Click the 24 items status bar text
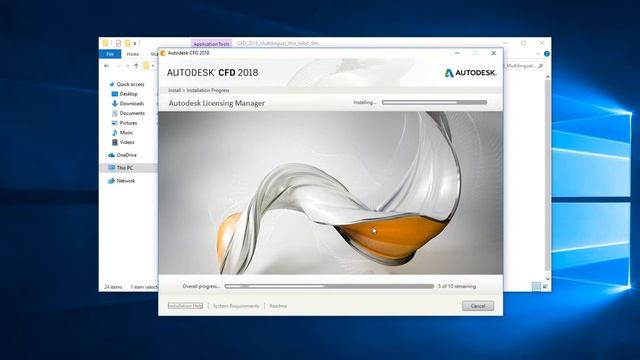The image size is (640, 360). click(x=113, y=287)
